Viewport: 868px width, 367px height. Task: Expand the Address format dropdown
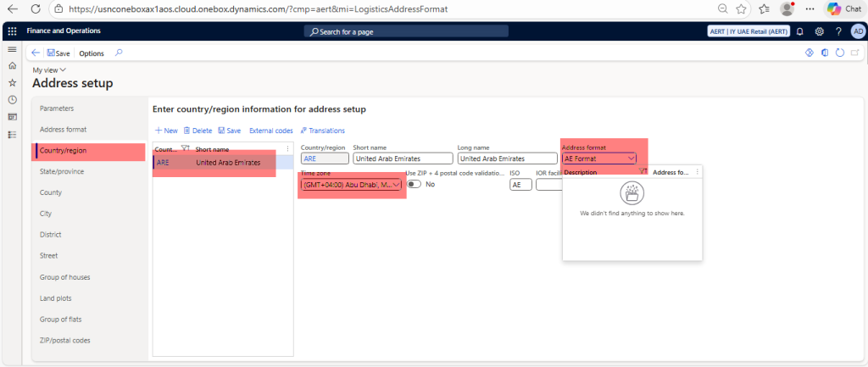(x=630, y=158)
